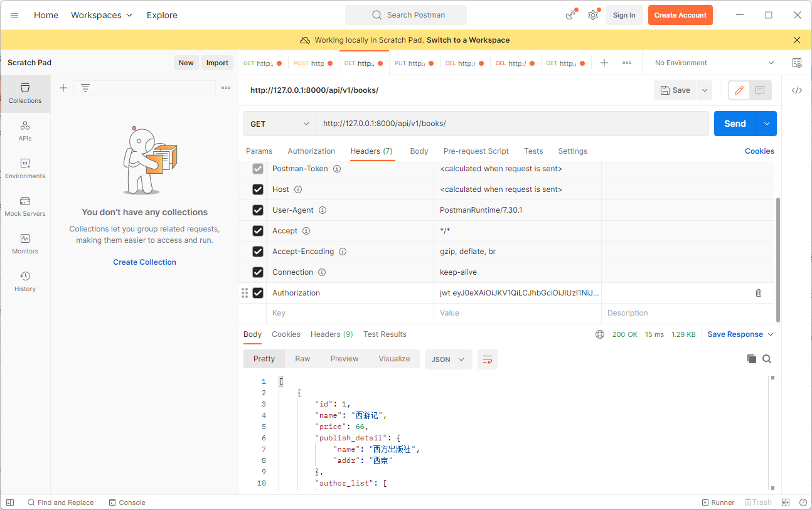Open the code snippet icon
Viewport: 812px width, 510px height.
[797, 90]
